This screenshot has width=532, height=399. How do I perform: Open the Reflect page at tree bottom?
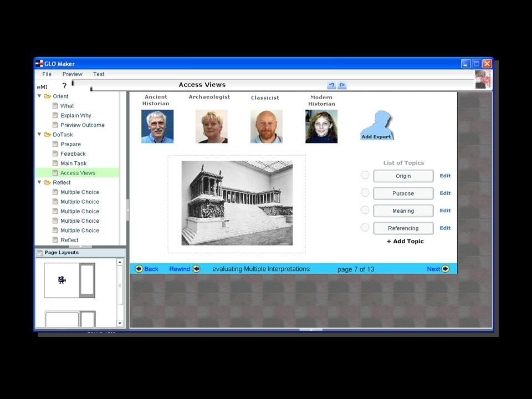click(69, 240)
